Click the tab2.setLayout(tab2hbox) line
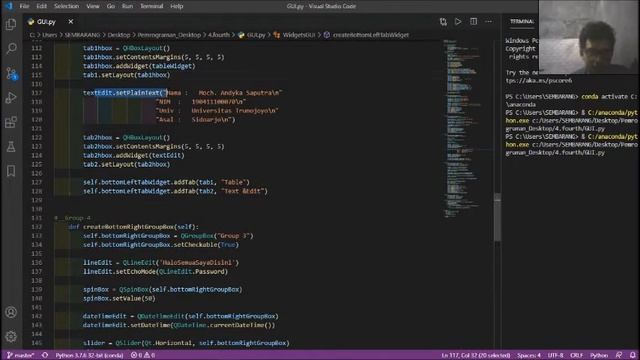The height and width of the screenshot is (360, 640). 127,164
